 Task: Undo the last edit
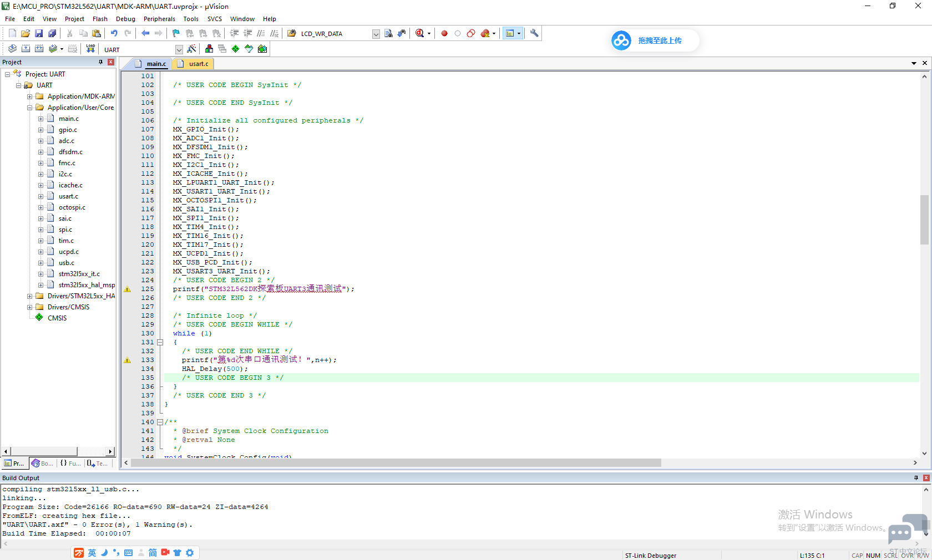point(114,33)
